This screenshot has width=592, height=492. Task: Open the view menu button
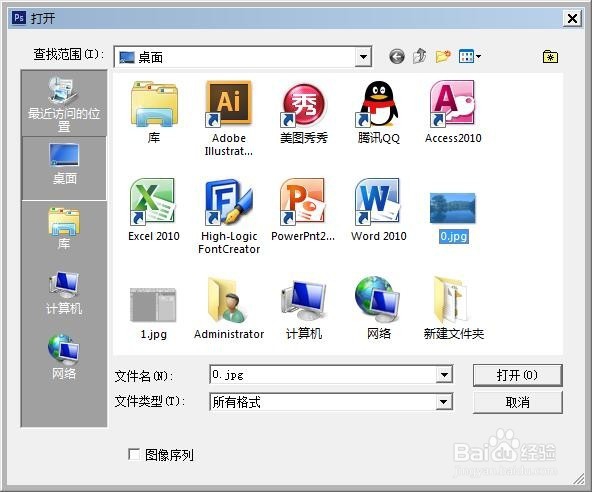pyautogui.click(x=470, y=57)
